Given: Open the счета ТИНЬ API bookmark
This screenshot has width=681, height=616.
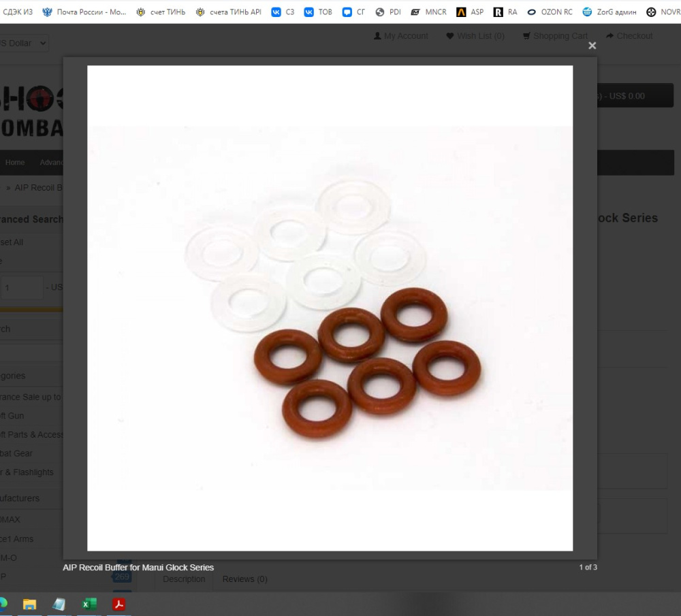Looking at the screenshot, I should coord(228,12).
